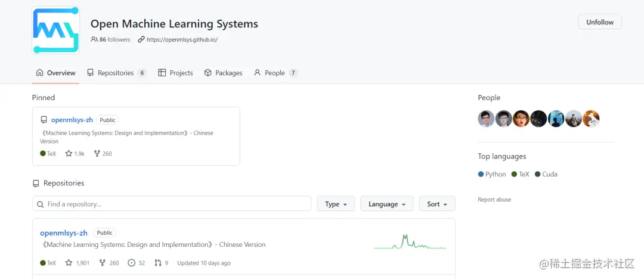Click the table icon in Projects tab
Image resolution: width=644 pixels, height=279 pixels.
(x=162, y=73)
